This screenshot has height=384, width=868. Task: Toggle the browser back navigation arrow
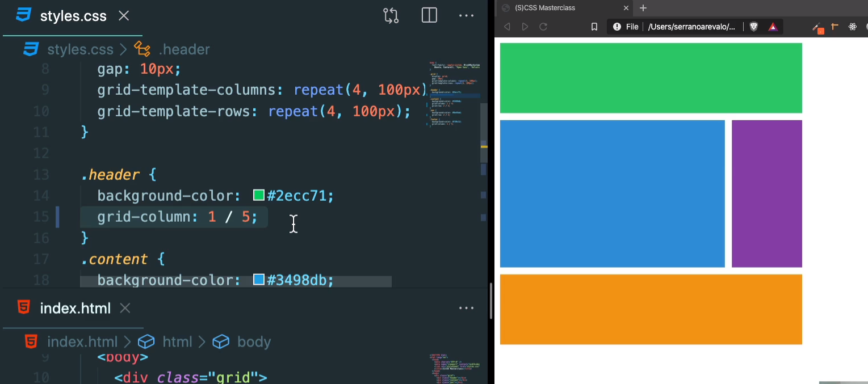point(507,26)
